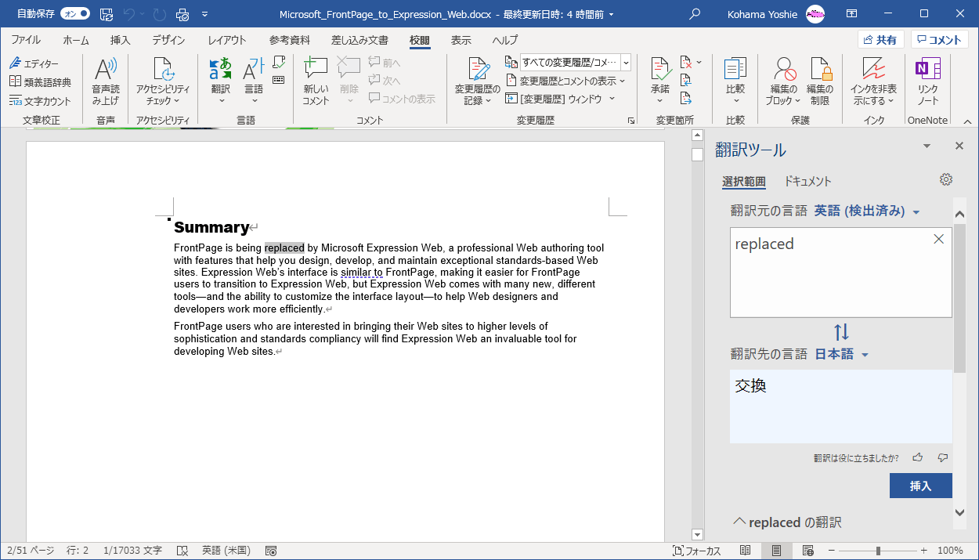
Task: Collapse the ribbon with the chevron
Action: [967, 121]
